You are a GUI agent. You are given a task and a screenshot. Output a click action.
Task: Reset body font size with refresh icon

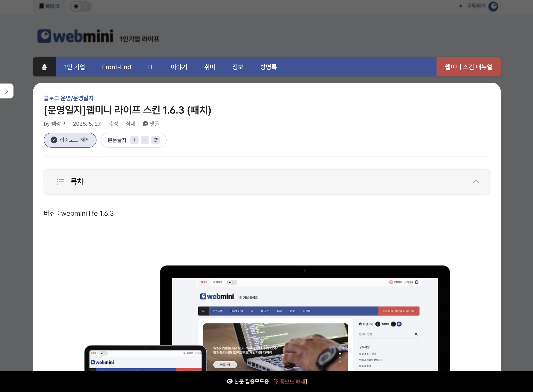point(156,140)
